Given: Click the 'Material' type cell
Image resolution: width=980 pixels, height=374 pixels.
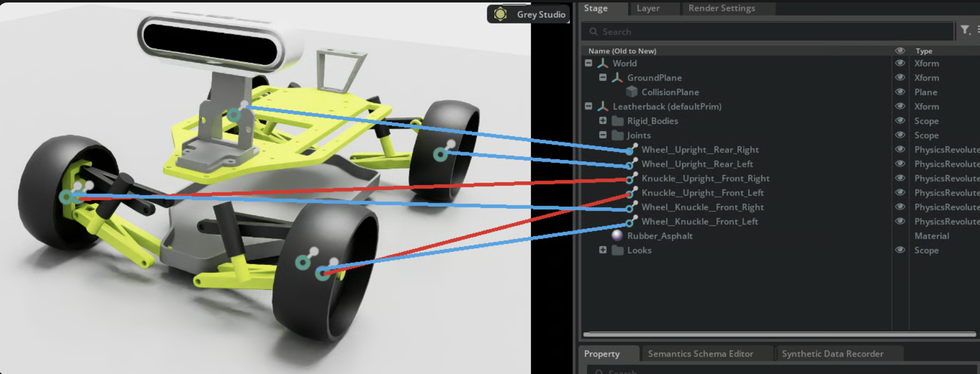Looking at the screenshot, I should point(932,236).
